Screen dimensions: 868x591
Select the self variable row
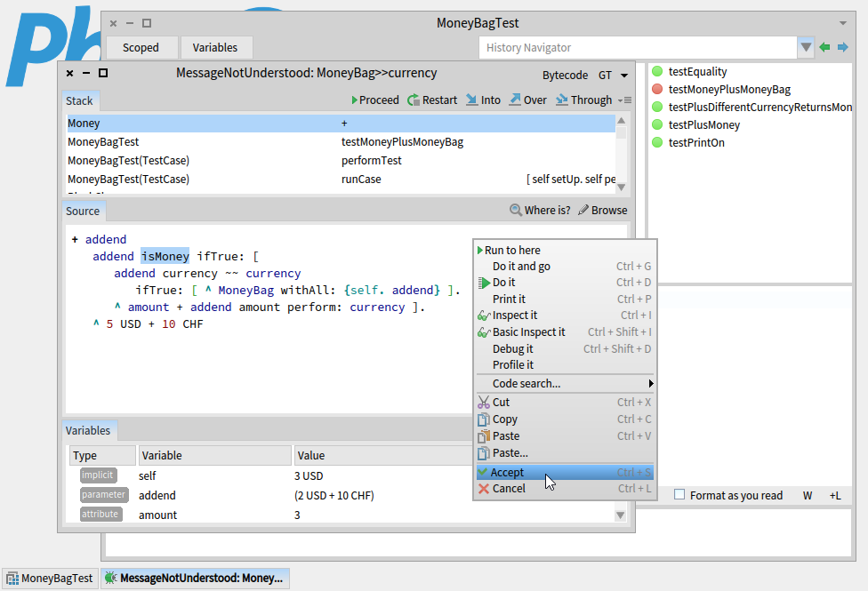coord(341,475)
